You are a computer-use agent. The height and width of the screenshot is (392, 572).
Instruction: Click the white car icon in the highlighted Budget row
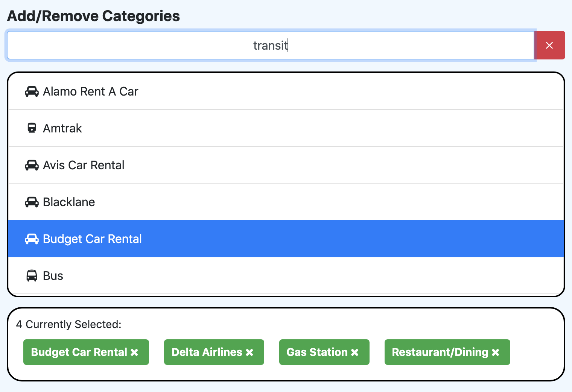tap(32, 239)
